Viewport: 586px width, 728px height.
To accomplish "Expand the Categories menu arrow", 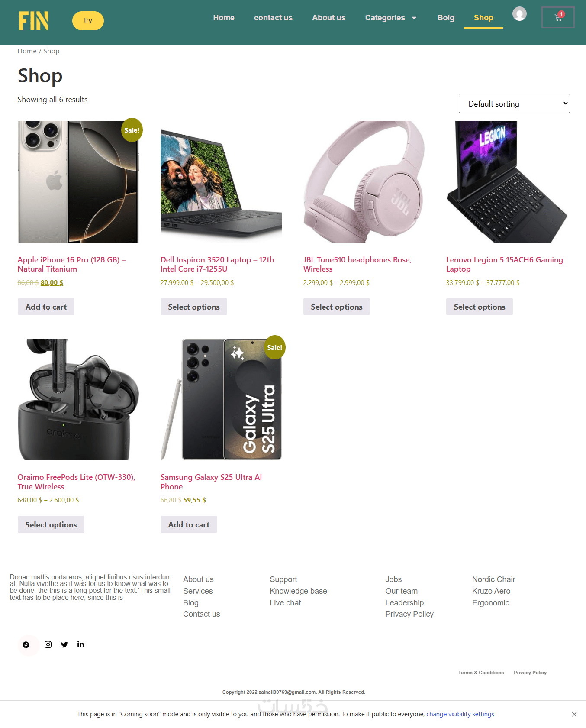I will [414, 18].
